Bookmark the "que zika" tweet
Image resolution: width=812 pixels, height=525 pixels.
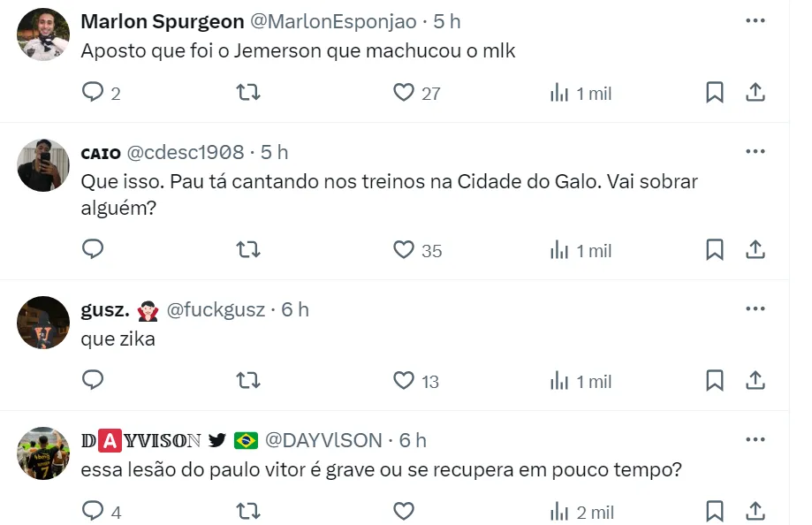[x=715, y=381]
